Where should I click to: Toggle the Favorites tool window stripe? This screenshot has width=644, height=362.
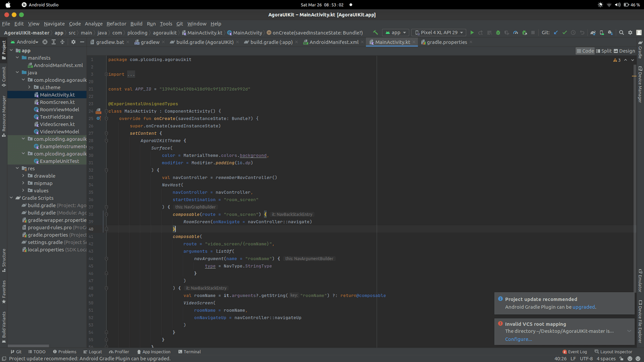pyautogui.click(x=4, y=292)
